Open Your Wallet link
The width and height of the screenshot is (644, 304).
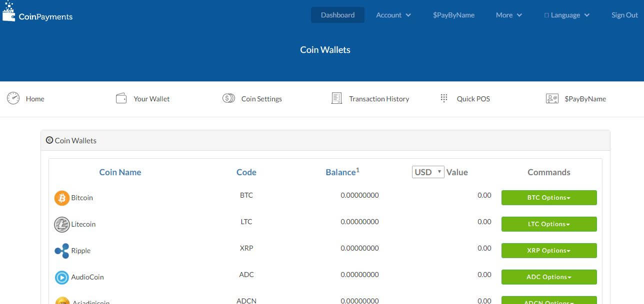(151, 99)
